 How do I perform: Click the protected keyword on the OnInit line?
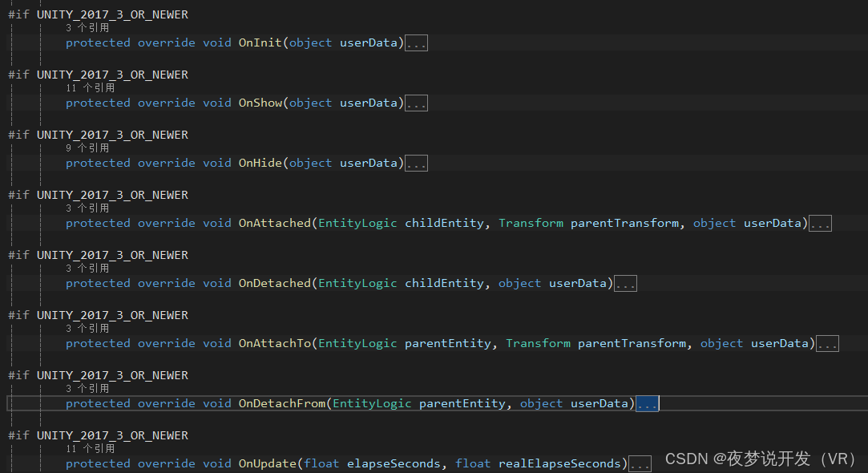point(98,42)
